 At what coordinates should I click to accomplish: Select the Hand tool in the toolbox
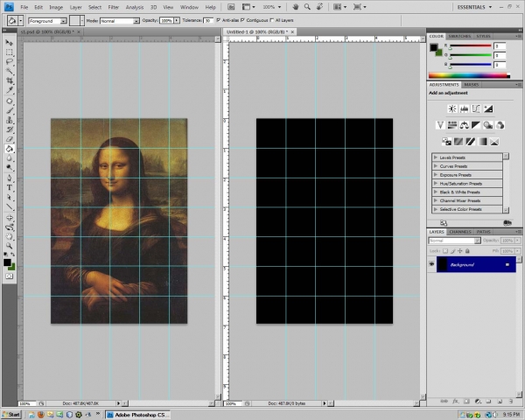[9, 236]
